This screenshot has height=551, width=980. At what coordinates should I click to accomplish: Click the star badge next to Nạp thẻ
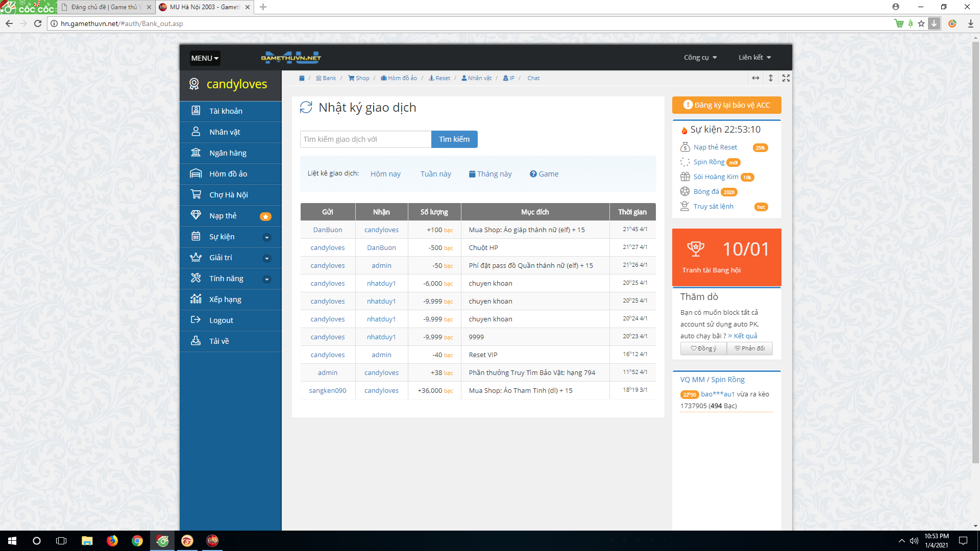[265, 216]
